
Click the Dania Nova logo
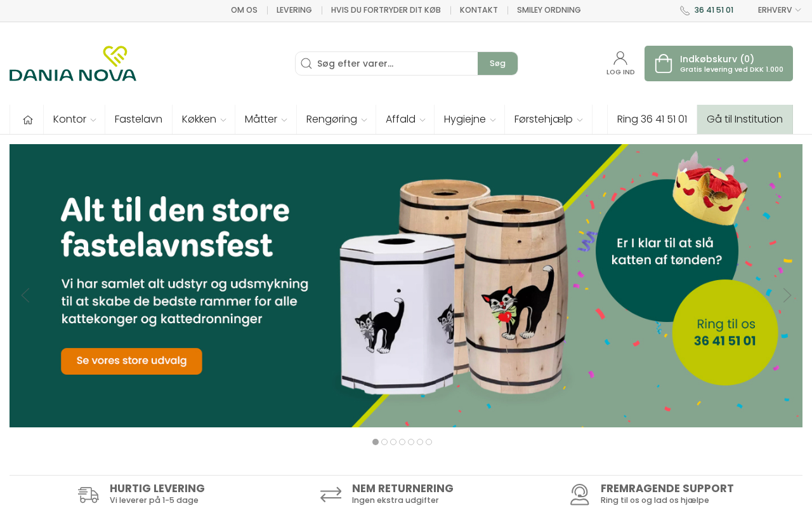click(73, 63)
